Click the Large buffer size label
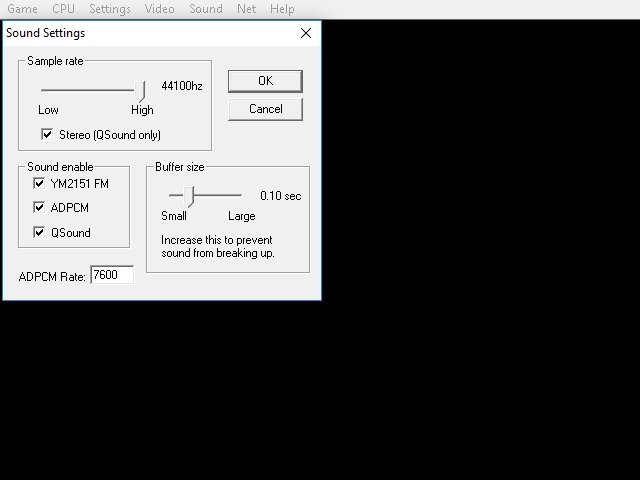 coord(242,216)
